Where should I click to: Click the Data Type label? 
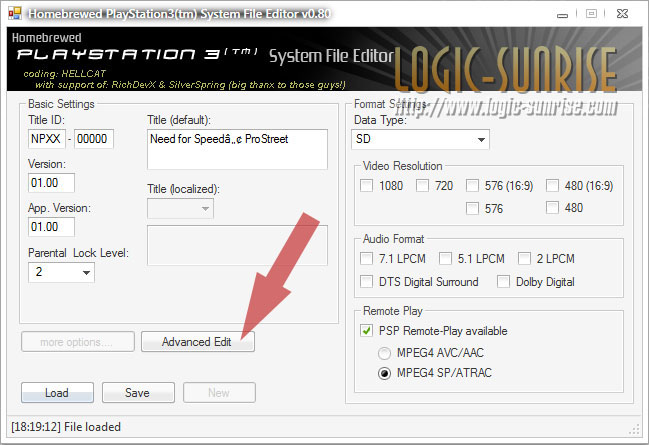tap(380, 120)
